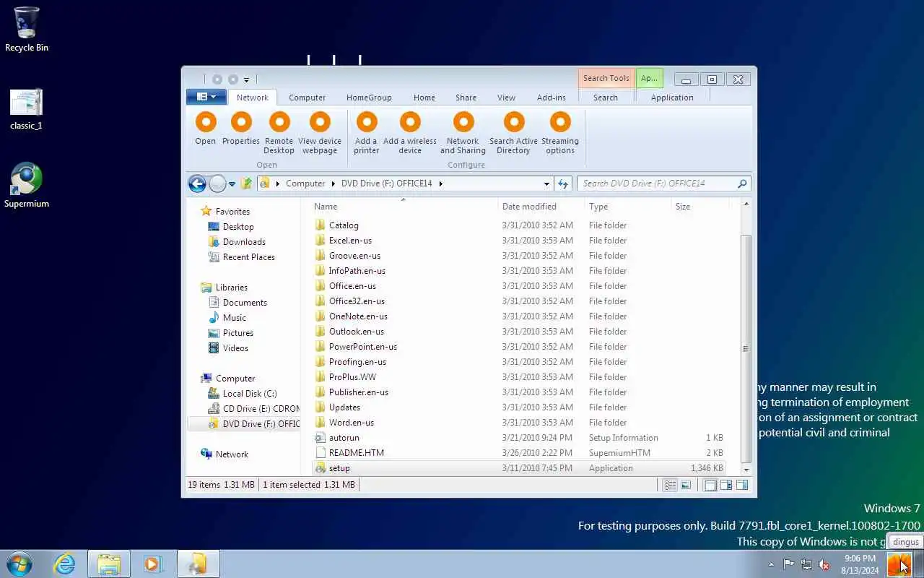Click the running setup item on taskbar

pos(198,564)
